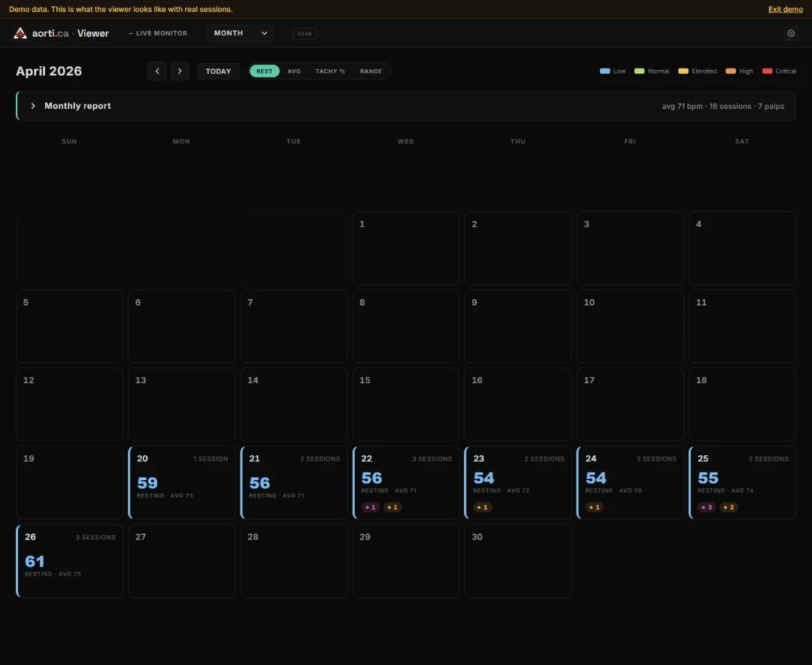
Task: Select the empty April 15 day cell
Action: (x=406, y=404)
